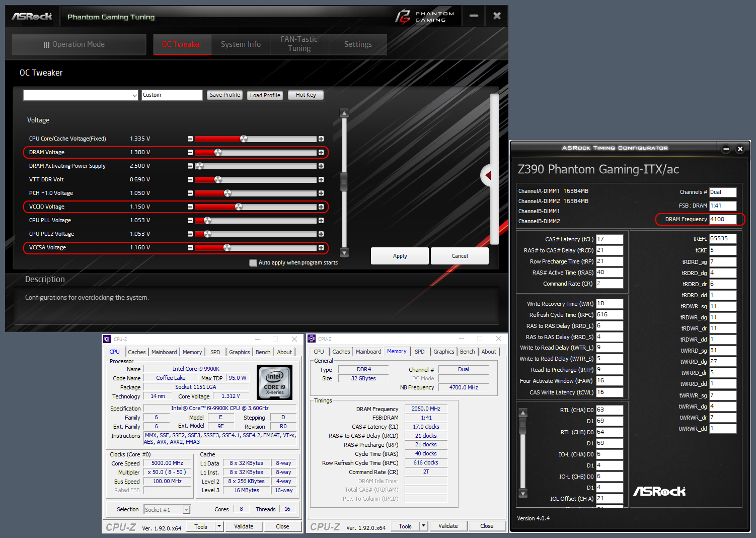The image size is (756, 538).
Task: Decrease VCCSA Voltage with minus icon
Action: pos(190,248)
